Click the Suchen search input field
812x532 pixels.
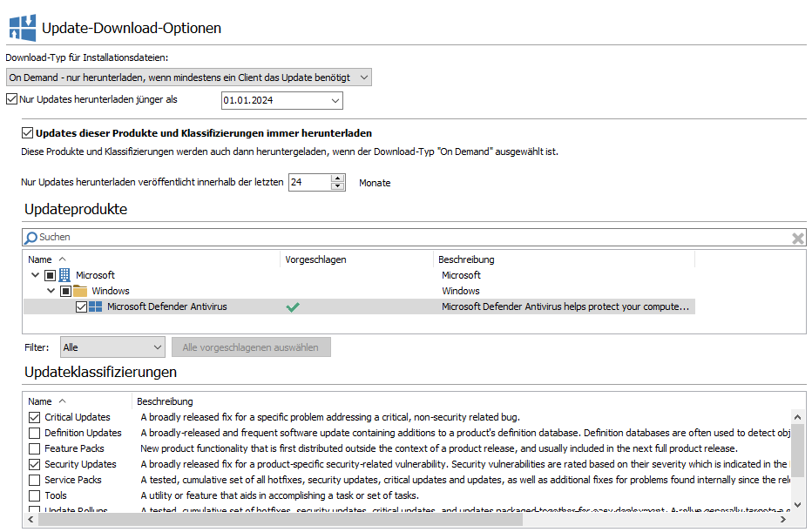click(415, 237)
